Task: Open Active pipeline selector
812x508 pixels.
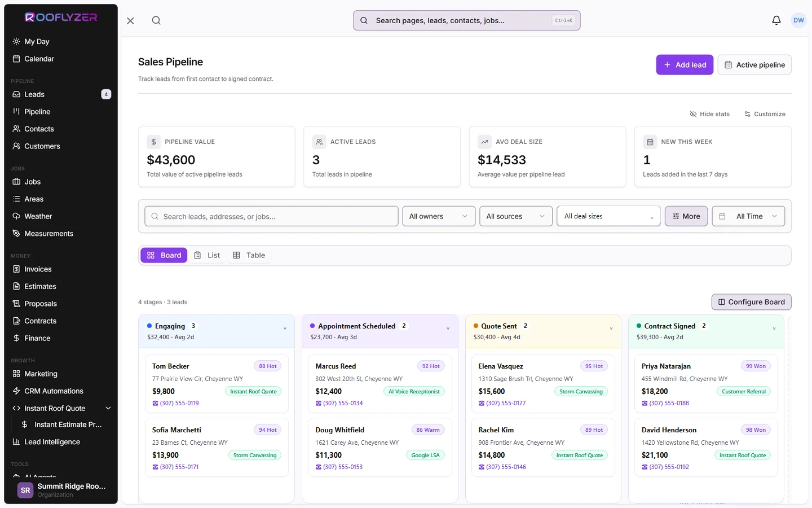Action: tap(754, 65)
